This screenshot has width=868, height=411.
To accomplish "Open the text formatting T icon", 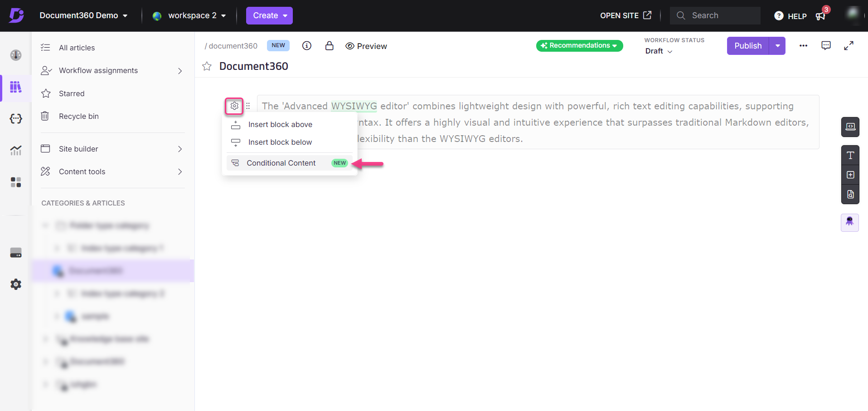I will [850, 156].
